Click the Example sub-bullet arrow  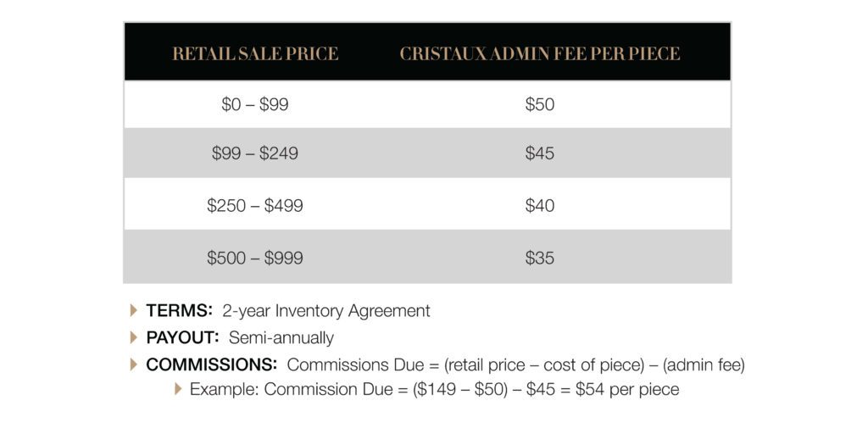point(178,389)
